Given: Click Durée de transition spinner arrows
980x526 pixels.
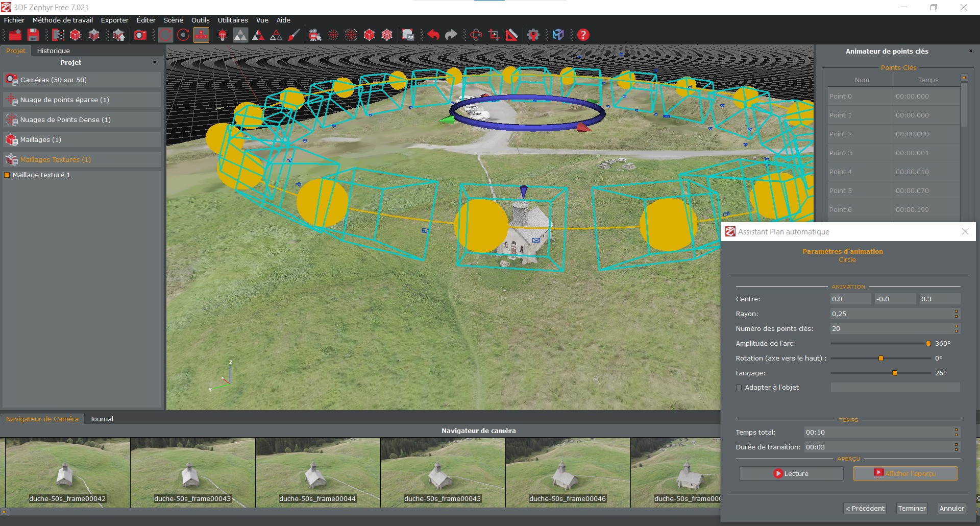Looking at the screenshot, I should point(957,447).
